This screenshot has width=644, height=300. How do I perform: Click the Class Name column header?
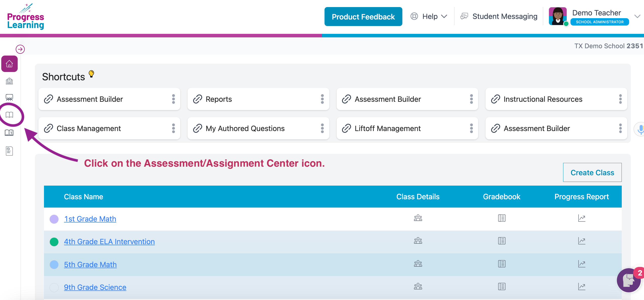(x=83, y=197)
